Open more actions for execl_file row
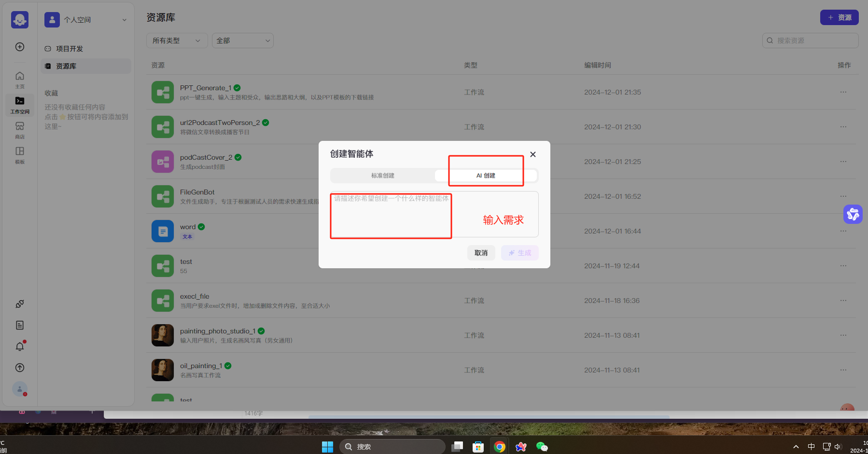The width and height of the screenshot is (868, 454). [843, 301]
